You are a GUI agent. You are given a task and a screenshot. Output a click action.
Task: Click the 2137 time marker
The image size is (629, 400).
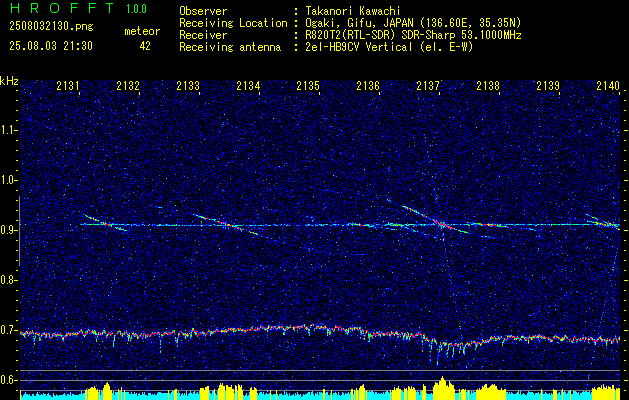click(x=428, y=85)
